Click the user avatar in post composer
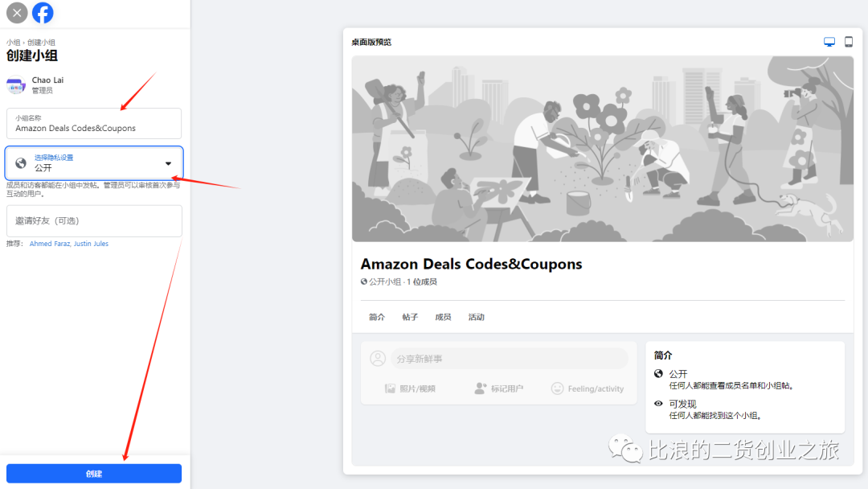The width and height of the screenshot is (868, 489). [378, 358]
